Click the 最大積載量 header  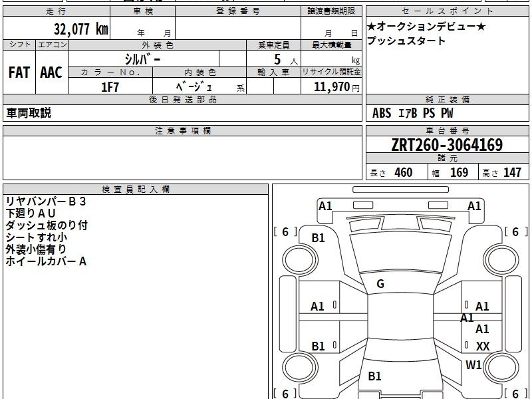[x=331, y=45]
